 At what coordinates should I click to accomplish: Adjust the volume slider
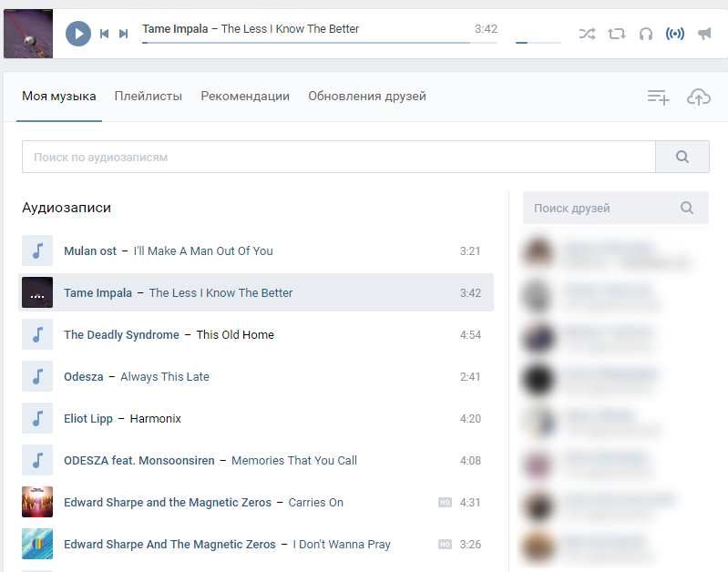coord(538,43)
